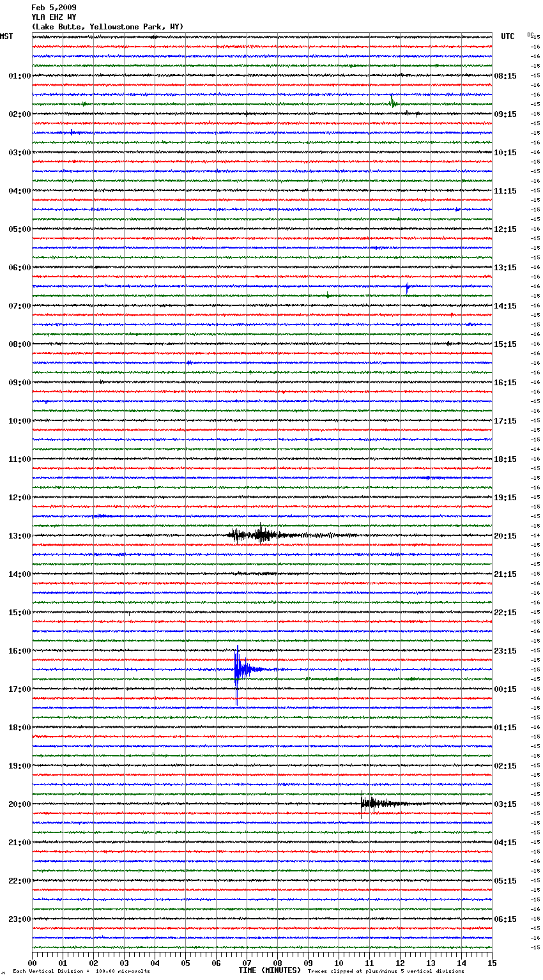Select the 21:00 MST row label
Viewport: 543px width, 980px height.
(x=19, y=843)
